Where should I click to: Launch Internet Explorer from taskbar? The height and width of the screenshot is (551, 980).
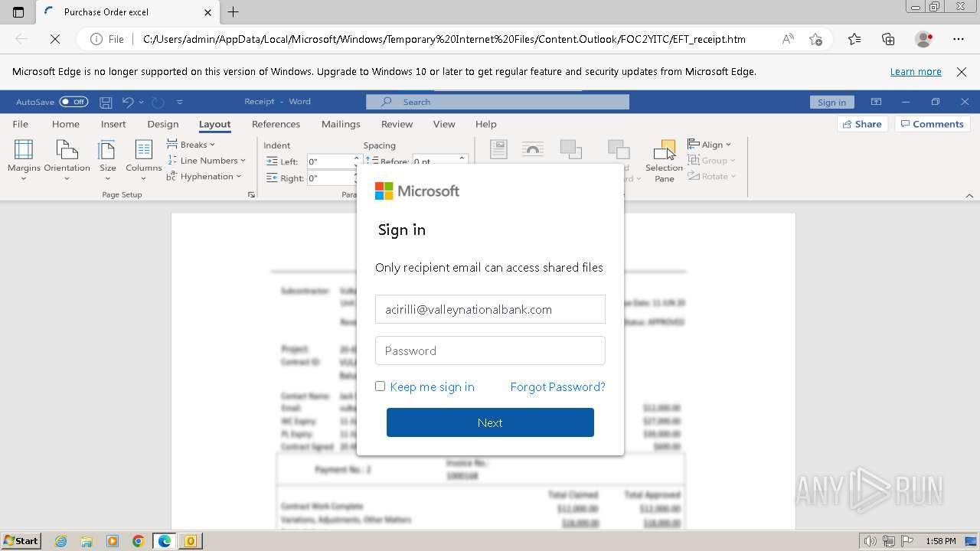click(61, 541)
